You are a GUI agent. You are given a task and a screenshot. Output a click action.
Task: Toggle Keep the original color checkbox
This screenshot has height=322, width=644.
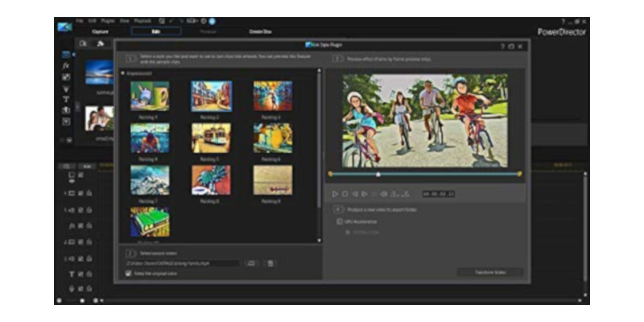click(129, 273)
